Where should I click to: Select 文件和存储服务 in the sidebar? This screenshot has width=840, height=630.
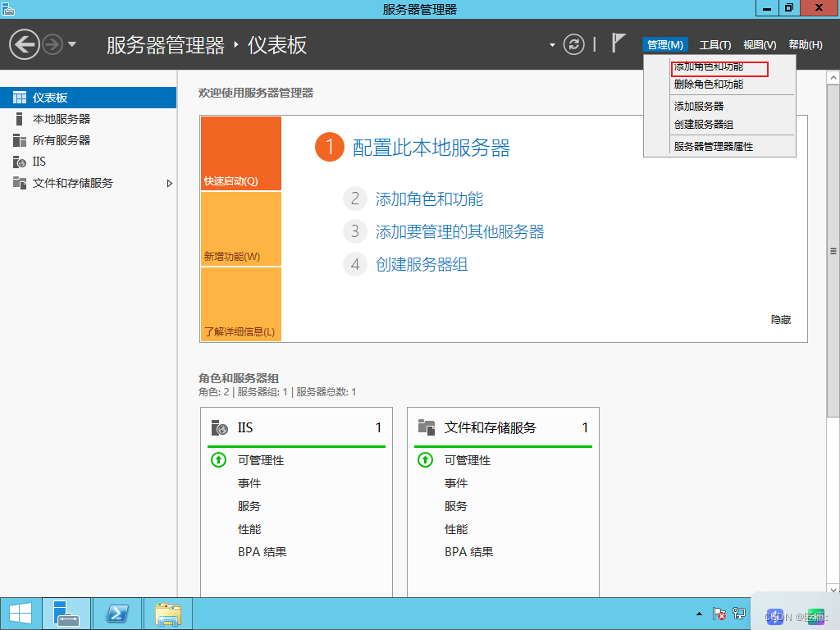88,183
